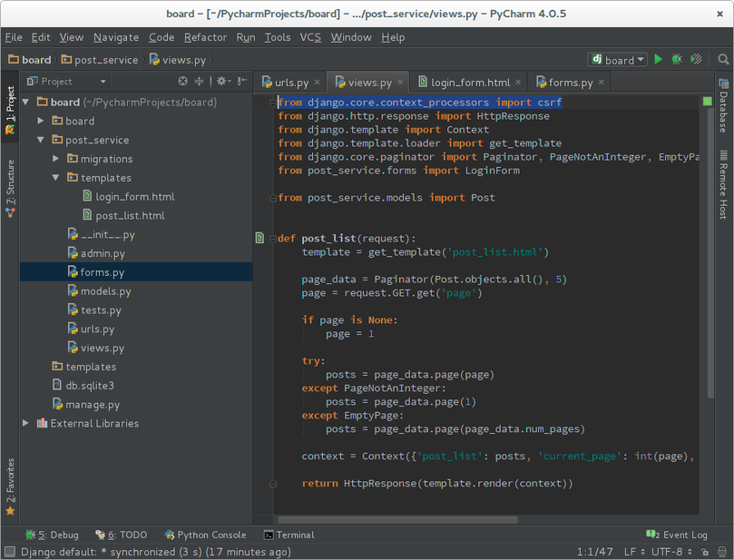
Task: Open the Help menu
Action: 393,37
